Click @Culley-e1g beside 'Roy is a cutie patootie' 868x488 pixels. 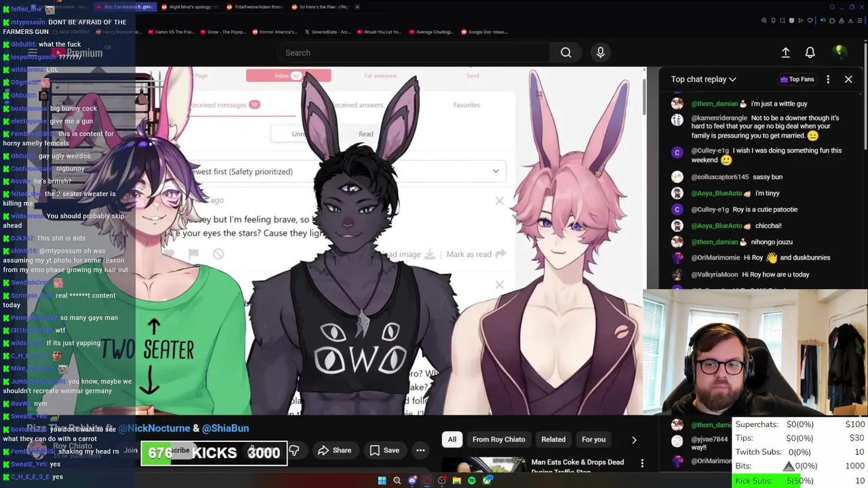710,209
